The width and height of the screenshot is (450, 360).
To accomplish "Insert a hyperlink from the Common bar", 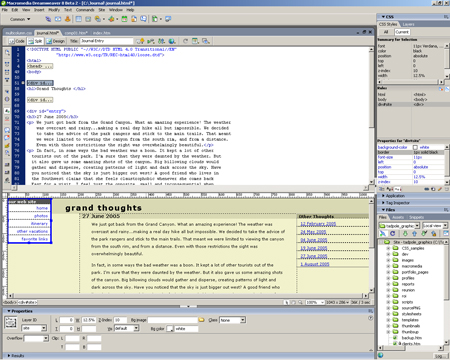I will pyautogui.click(x=48, y=19).
